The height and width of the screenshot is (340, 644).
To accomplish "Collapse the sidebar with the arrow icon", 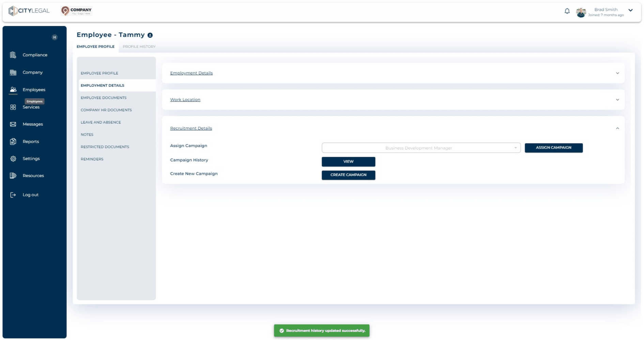I will [55, 37].
